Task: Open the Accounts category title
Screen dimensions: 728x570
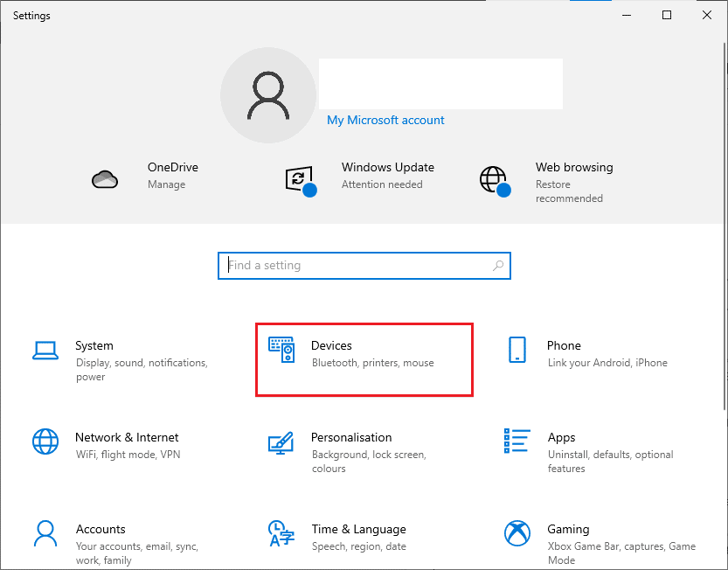Action: (101, 529)
